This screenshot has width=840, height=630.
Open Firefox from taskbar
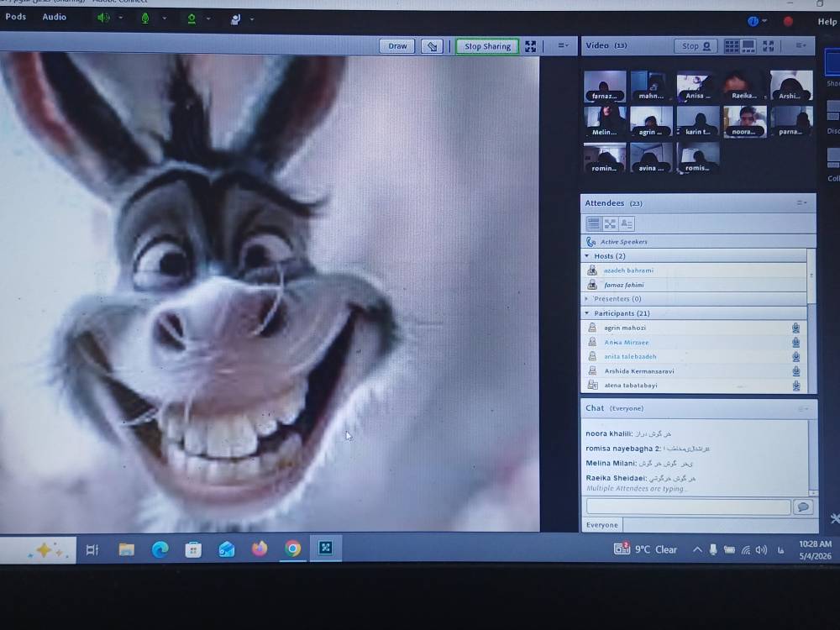[260, 549]
